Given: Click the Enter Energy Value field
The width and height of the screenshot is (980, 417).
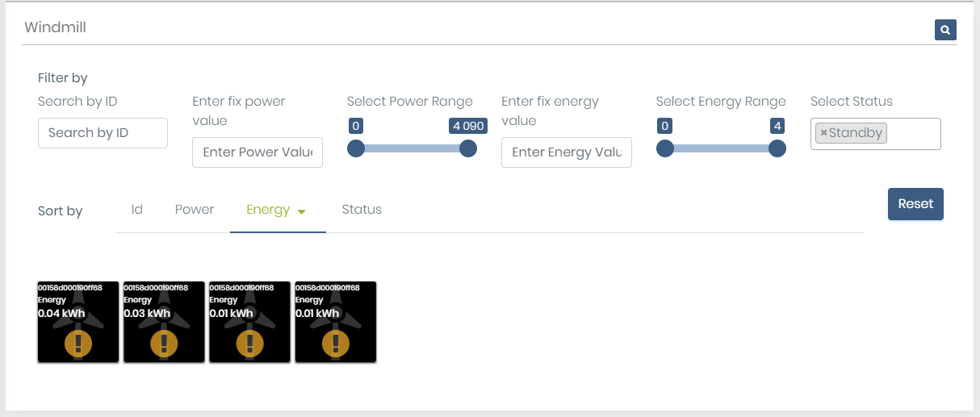Looking at the screenshot, I should pyautogui.click(x=566, y=152).
